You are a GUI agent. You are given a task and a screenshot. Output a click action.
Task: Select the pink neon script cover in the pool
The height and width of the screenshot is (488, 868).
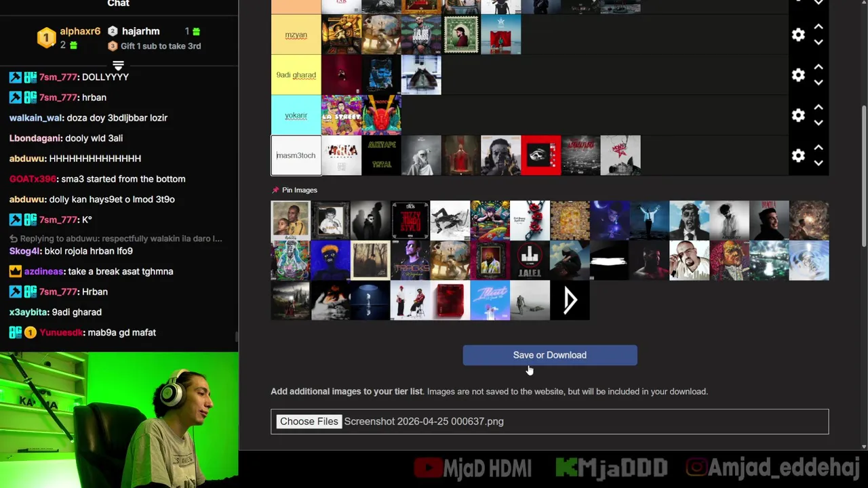[x=490, y=300]
